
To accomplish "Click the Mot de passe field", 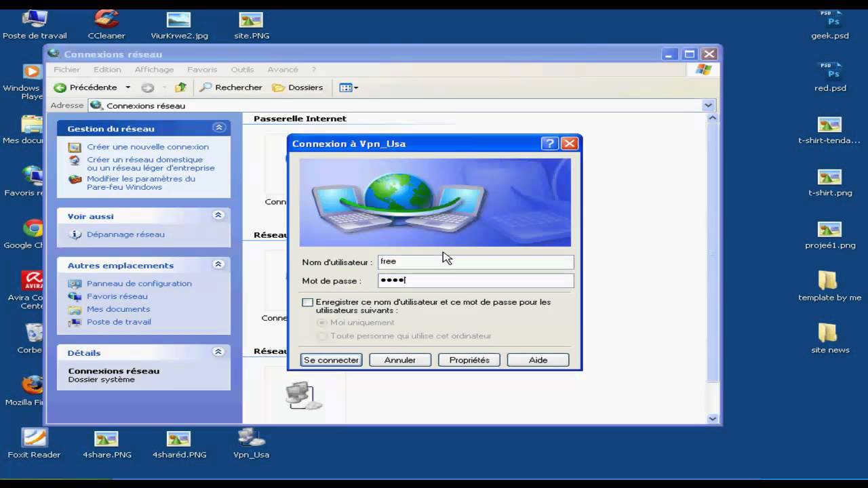I will click(x=475, y=281).
